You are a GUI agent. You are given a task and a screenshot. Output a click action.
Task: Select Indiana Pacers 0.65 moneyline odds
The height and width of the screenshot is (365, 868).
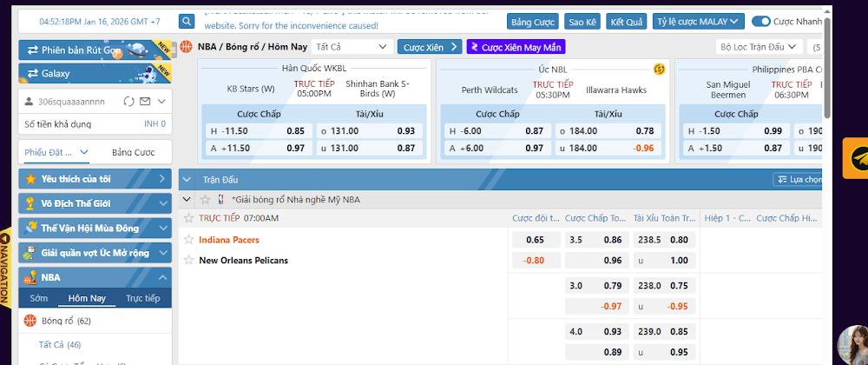click(x=536, y=240)
